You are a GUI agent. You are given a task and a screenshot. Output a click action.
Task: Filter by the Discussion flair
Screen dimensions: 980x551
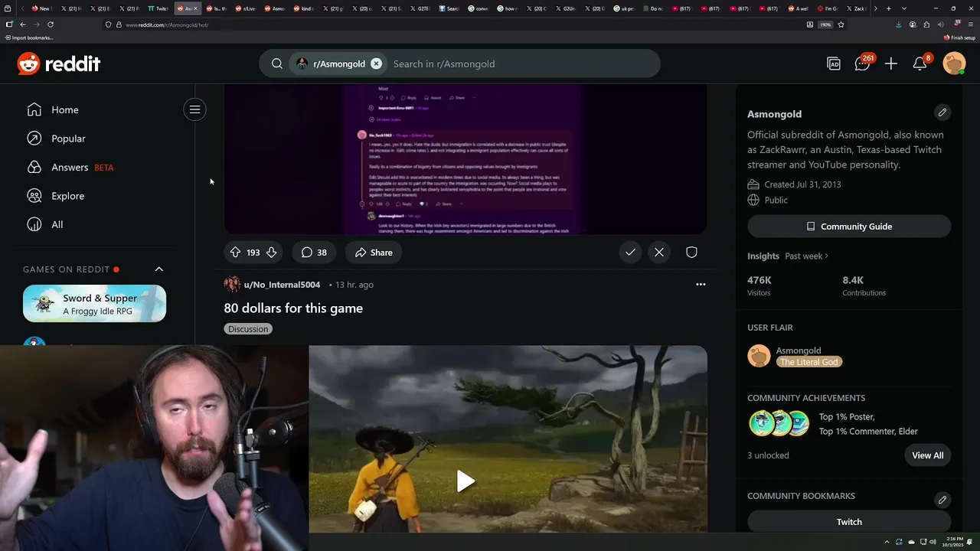pos(248,328)
